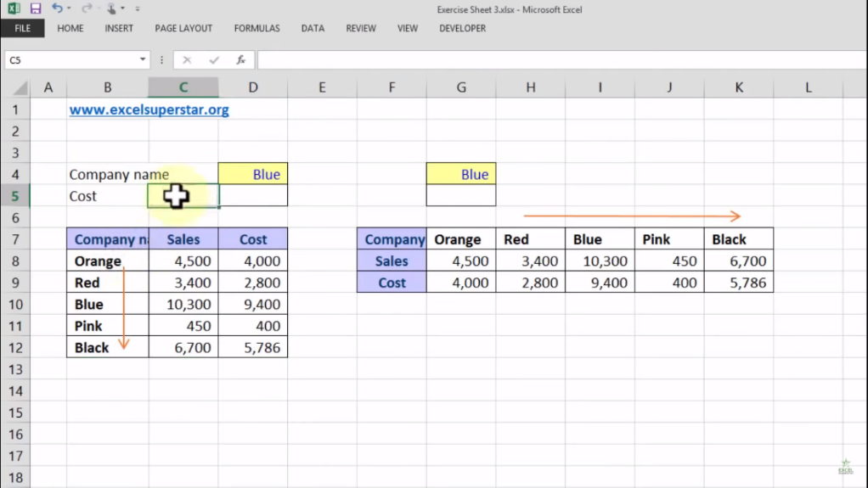Screen dimensions: 868x488
Task: Open the DATA tab
Action: click(313, 28)
